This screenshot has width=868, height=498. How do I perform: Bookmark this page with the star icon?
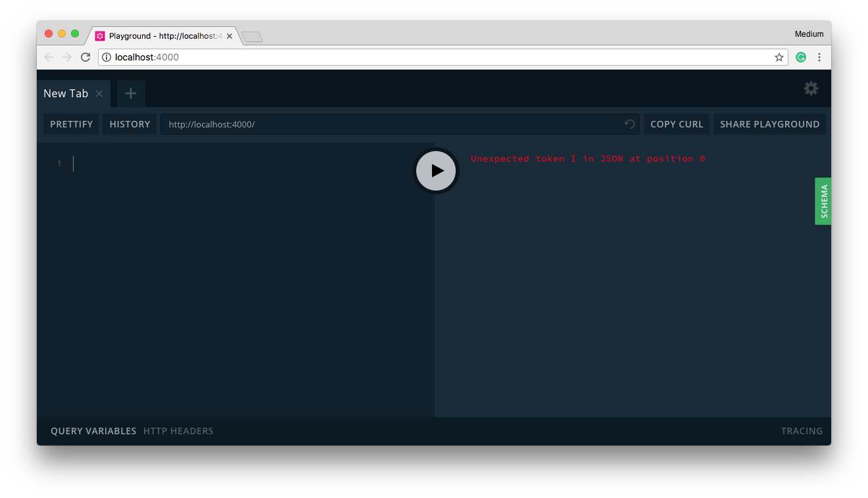[x=779, y=57]
